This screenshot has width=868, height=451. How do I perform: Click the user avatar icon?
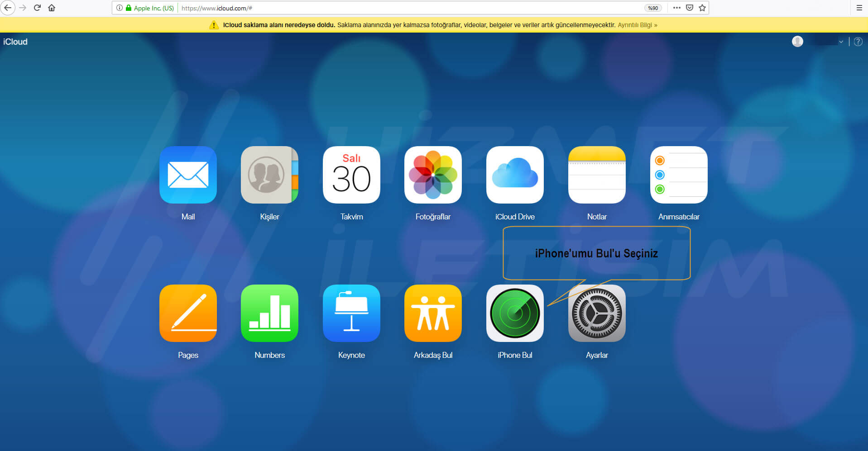(x=797, y=42)
